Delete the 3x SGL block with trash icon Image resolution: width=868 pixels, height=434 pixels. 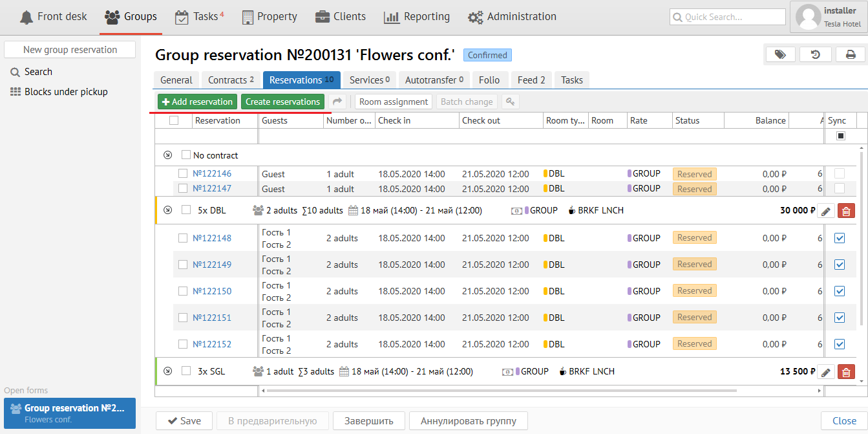pos(845,372)
